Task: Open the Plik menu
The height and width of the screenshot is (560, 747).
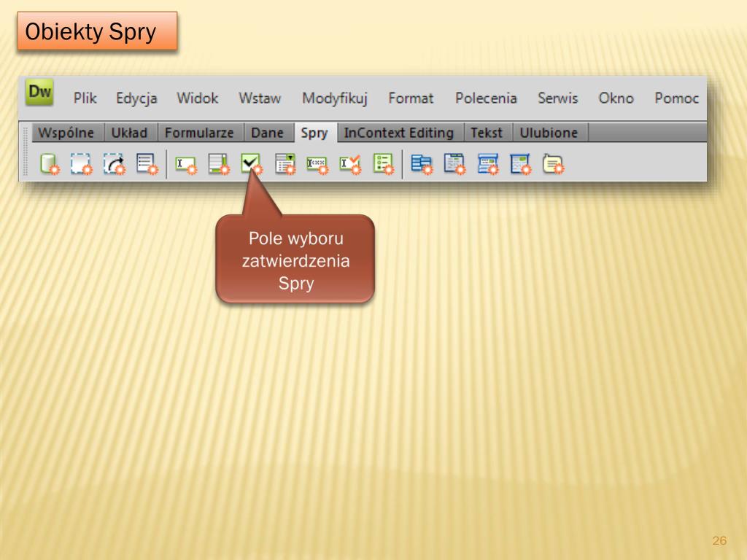Action: tap(85, 98)
